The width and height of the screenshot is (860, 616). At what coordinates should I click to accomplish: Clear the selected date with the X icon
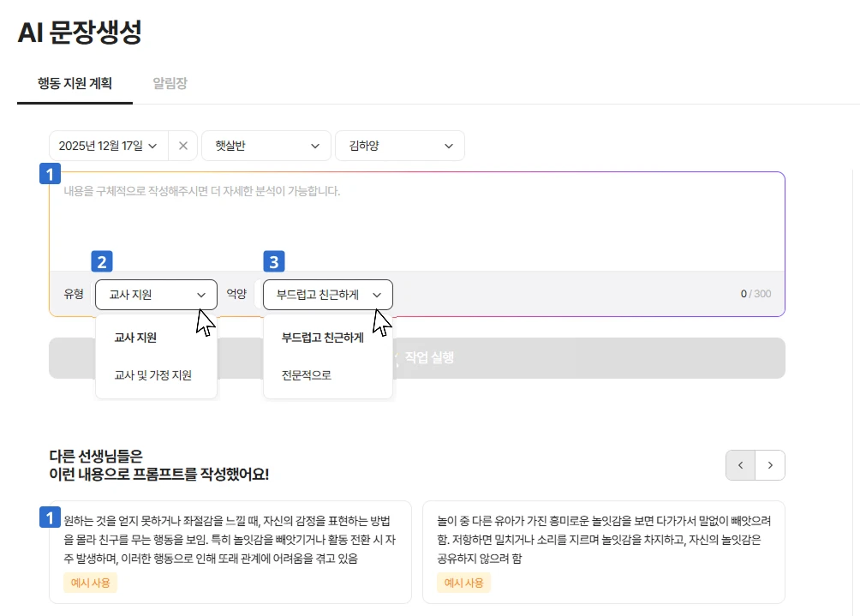click(182, 146)
